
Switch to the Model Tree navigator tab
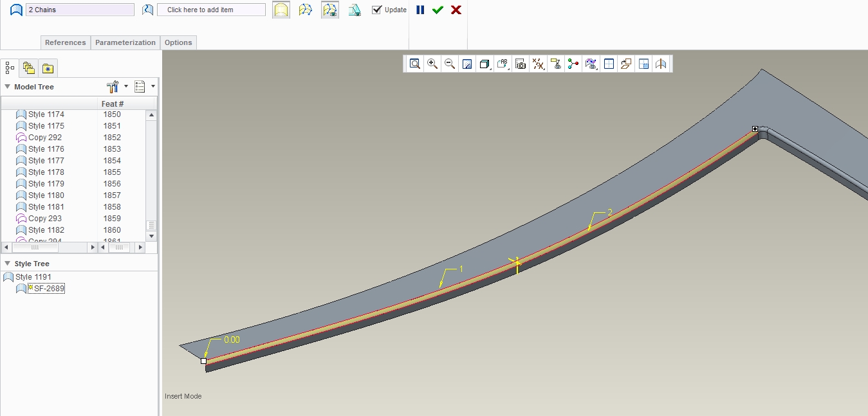(10, 68)
